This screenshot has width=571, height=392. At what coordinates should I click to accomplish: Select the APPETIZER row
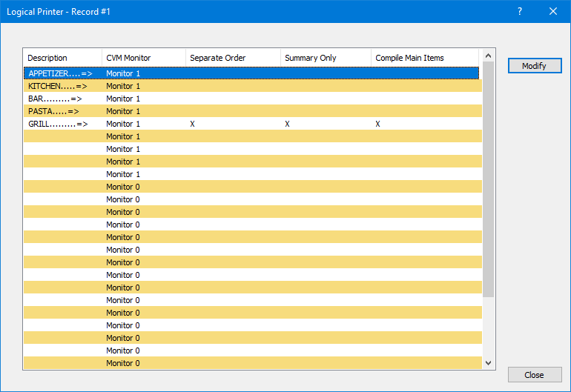[59, 73]
